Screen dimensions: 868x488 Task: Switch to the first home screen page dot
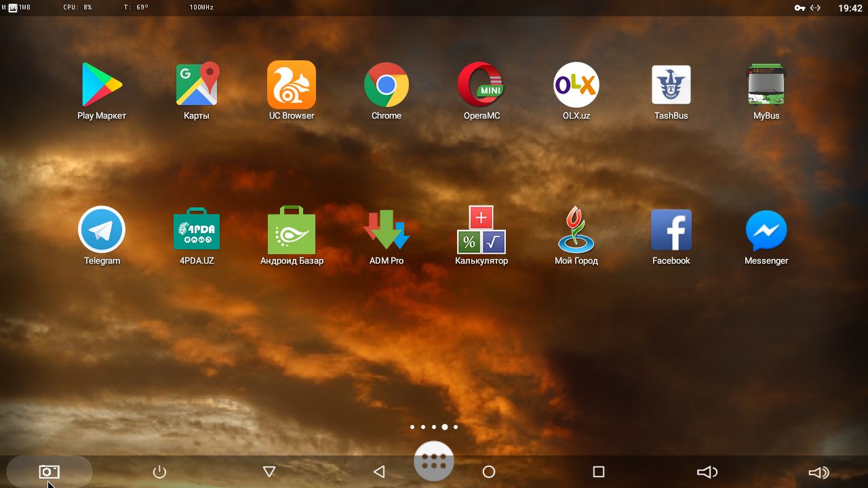tap(412, 427)
